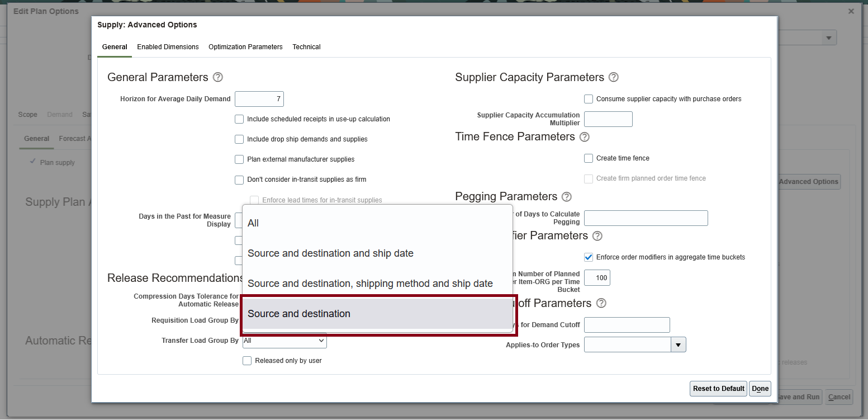Open help for Order Modifier Parameters

[x=597, y=235]
